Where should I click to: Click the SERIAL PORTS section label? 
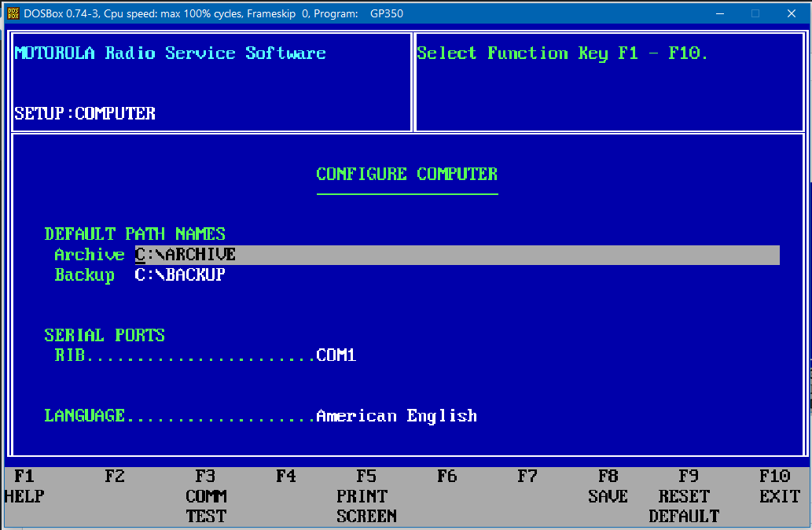(x=105, y=335)
